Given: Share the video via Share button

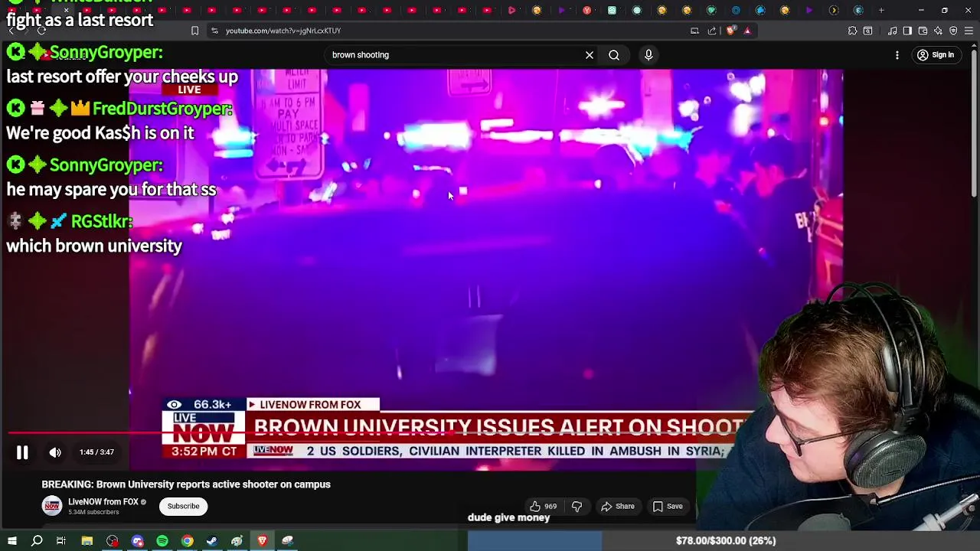Looking at the screenshot, I should tap(617, 506).
